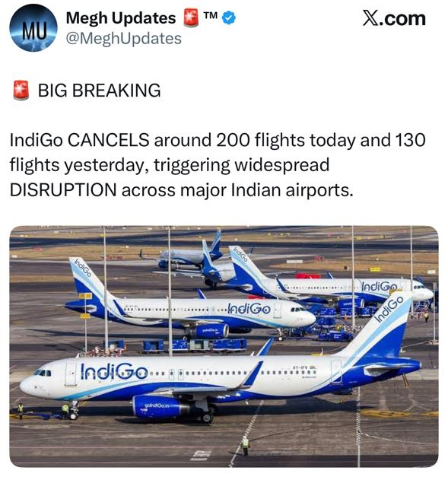Open the Megh Updates MU profile avatar
This screenshot has width=448, height=480.
click(33, 28)
